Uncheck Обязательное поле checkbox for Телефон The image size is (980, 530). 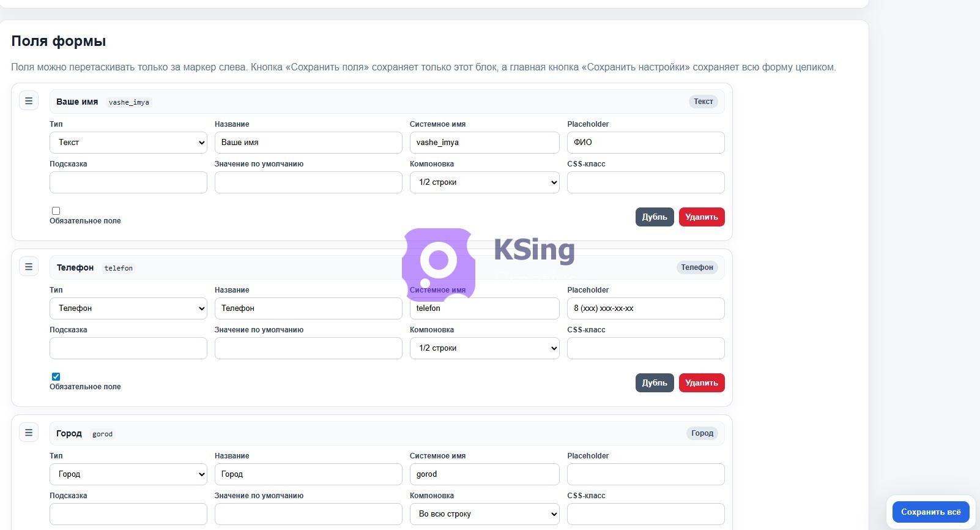(56, 376)
